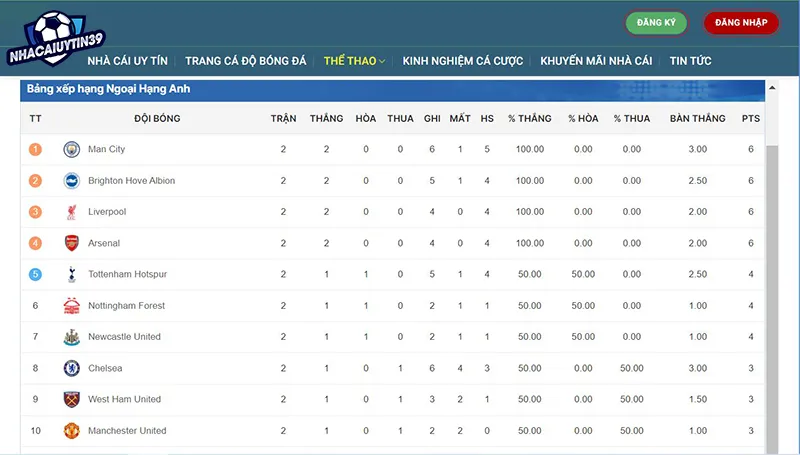The width and height of the screenshot is (800, 455).
Task: Click the Man City club crest
Action: click(71, 149)
